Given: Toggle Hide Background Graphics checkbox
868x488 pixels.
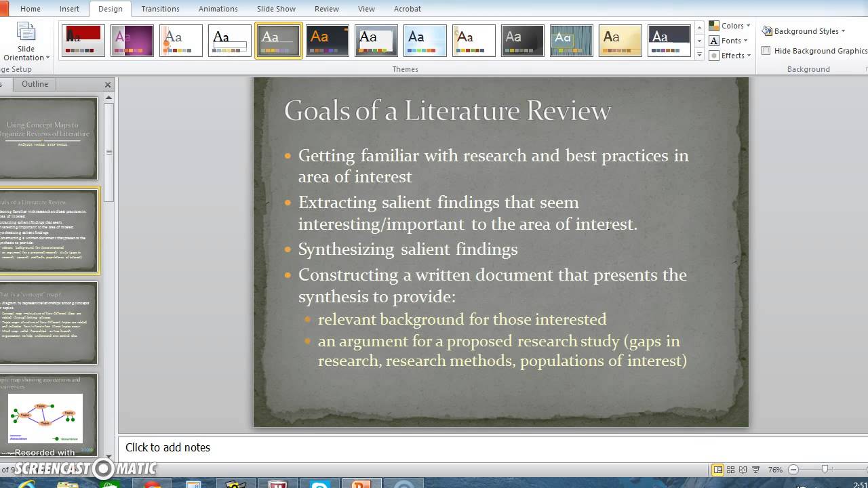Looking at the screenshot, I should coord(766,50).
